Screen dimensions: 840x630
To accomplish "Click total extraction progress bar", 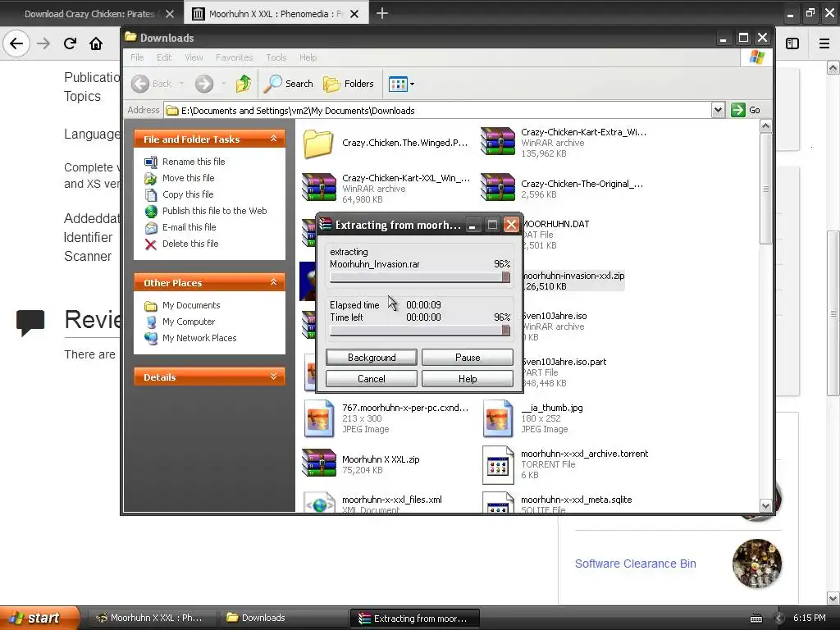I will click(420, 331).
